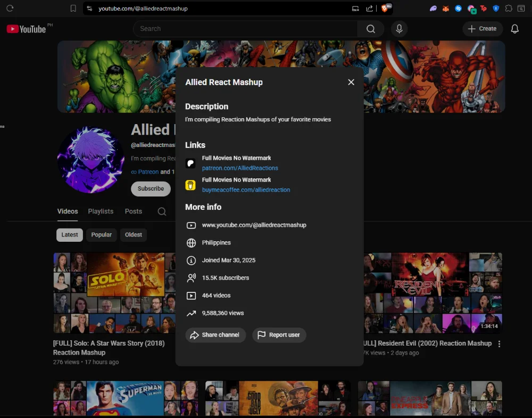Bookmark this page using the bookmark icon
This screenshot has width=532, height=418.
(x=73, y=9)
